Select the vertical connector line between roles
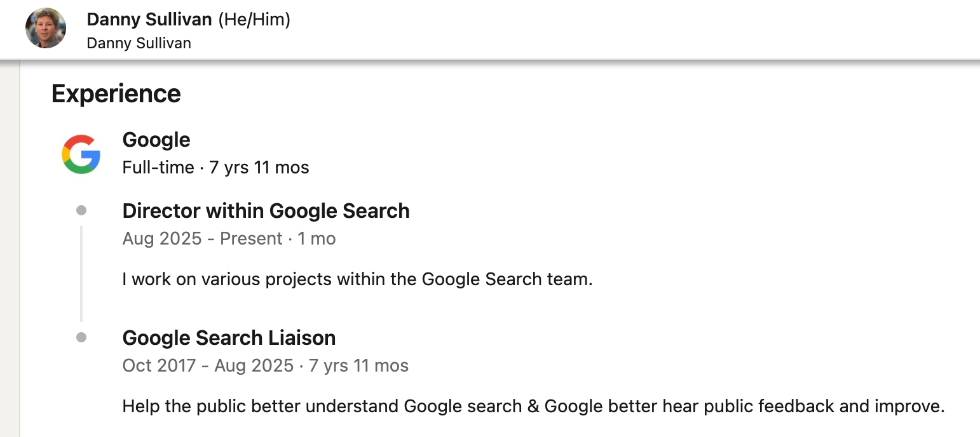Screen dimensions: 980x437 click(x=81, y=273)
